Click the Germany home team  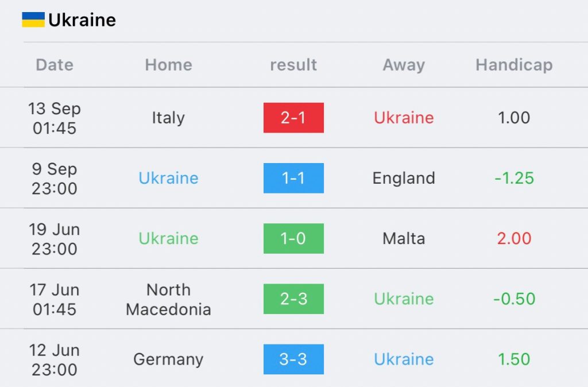168,359
